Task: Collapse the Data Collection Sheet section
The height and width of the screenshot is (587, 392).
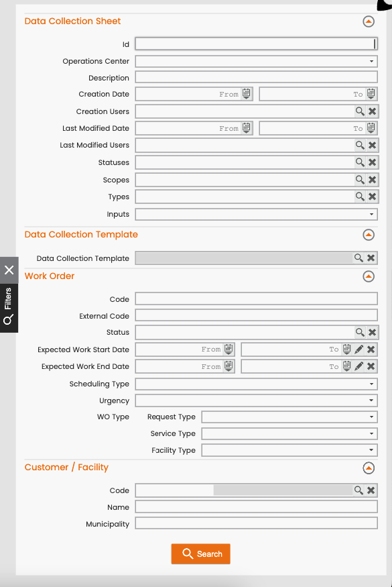Action: 369,21
